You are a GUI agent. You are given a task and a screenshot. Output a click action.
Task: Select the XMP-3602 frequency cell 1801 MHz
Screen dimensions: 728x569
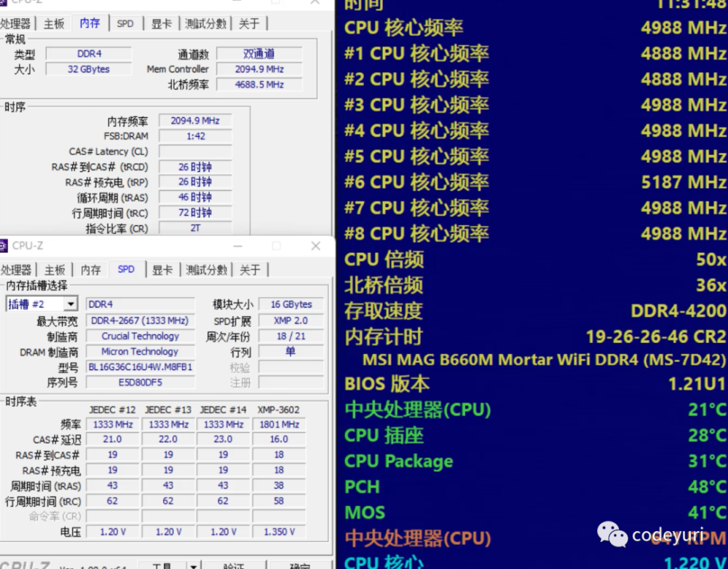(279, 425)
